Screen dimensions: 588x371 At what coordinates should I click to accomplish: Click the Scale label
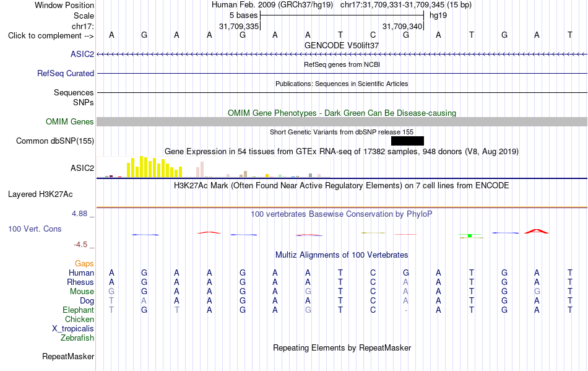pyautogui.click(x=84, y=15)
